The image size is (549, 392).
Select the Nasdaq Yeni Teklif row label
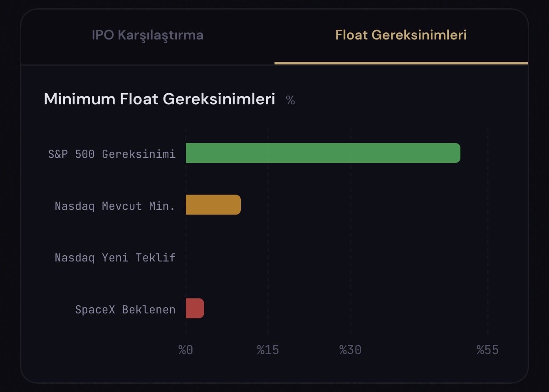[x=115, y=258]
